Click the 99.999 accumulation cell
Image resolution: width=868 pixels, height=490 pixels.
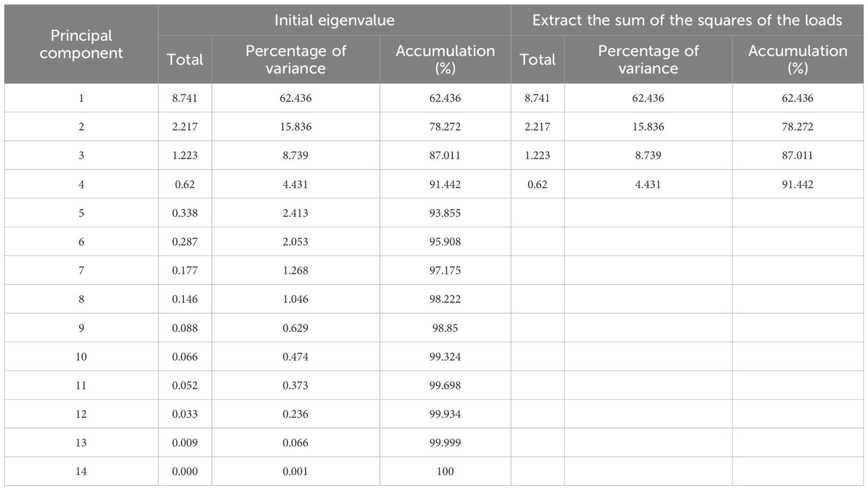[445, 442]
